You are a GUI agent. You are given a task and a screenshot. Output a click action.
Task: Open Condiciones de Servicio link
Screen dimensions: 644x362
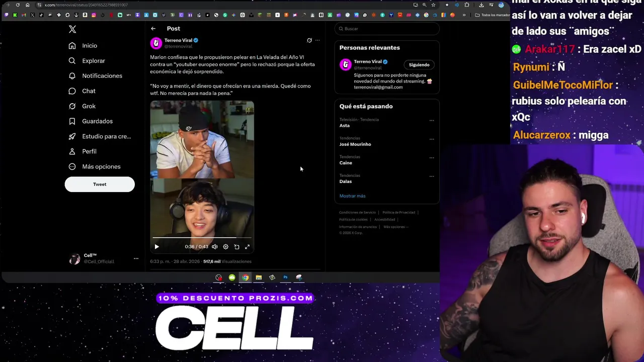[x=357, y=213]
